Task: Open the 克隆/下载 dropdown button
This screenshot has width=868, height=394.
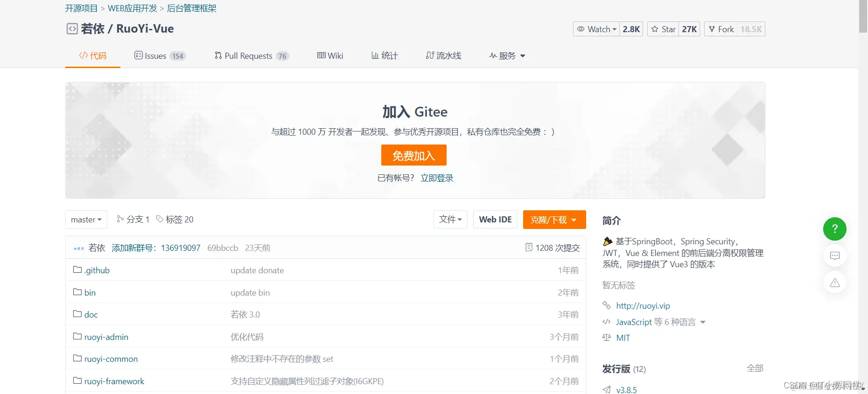Action: tap(554, 220)
